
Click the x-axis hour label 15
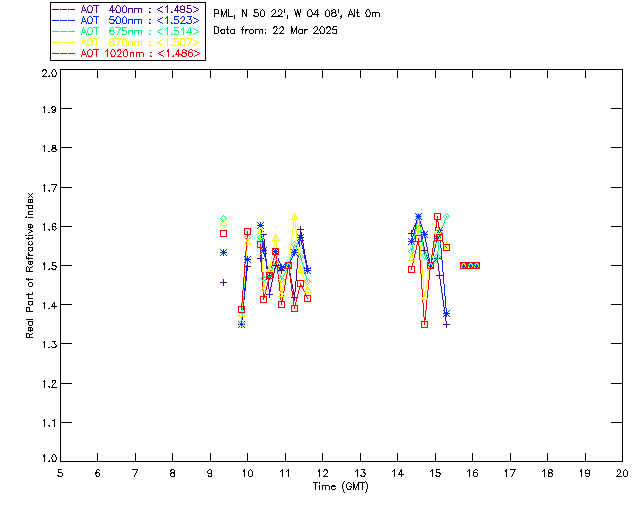[x=435, y=473]
